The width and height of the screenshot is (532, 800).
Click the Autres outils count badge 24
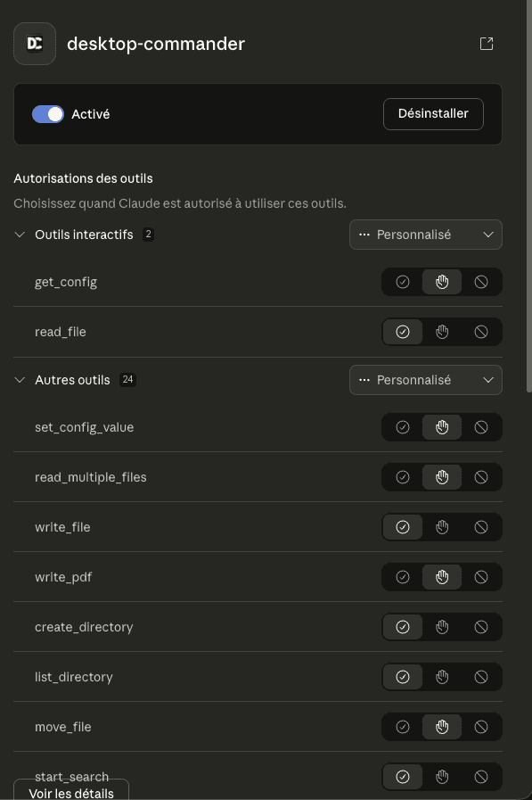pyautogui.click(x=128, y=380)
